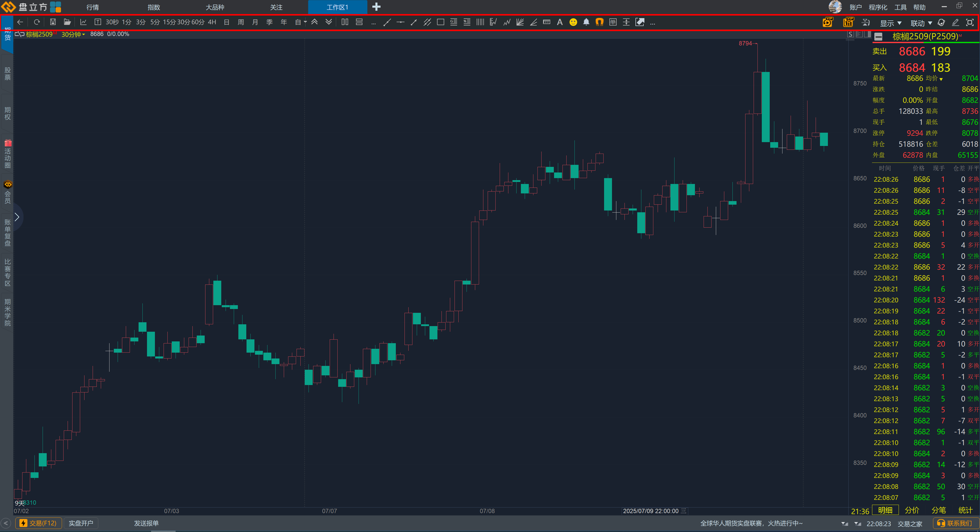This screenshot has height=532, width=980.
Task: Click the fullscreen icon at the toolbar's right end
Action: pyautogui.click(x=970, y=22)
